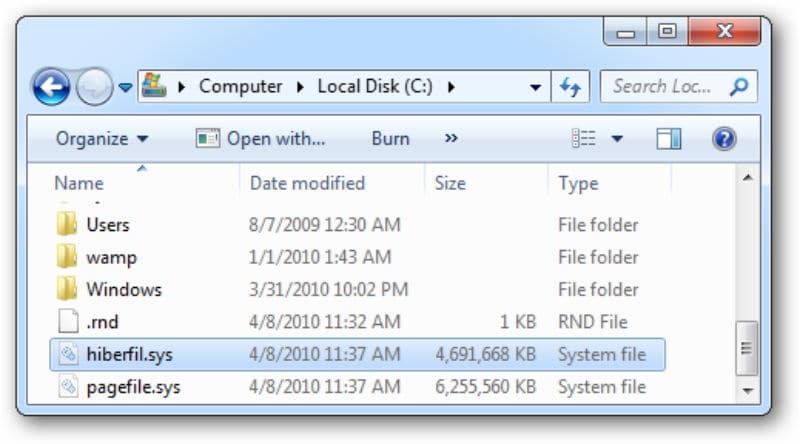Click the Refresh button beside address bar
Viewport: 800px width, 444px height.
click(571, 87)
